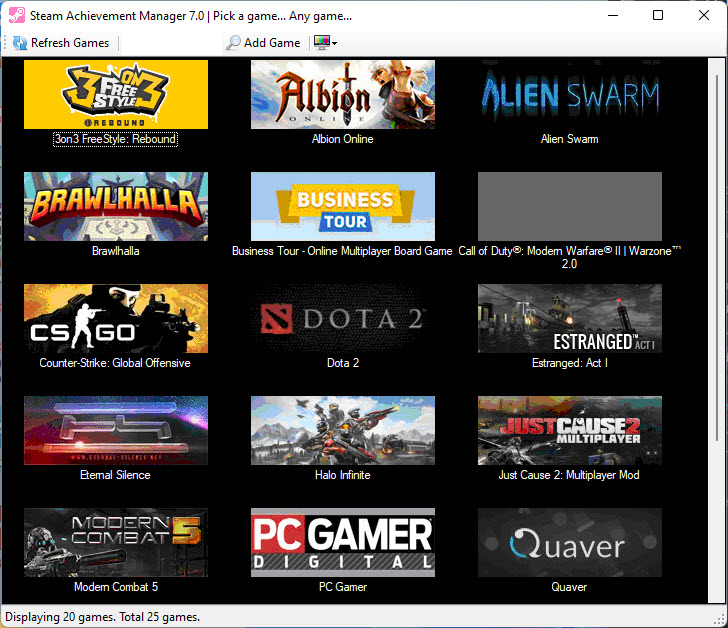The image size is (728, 628).
Task: Close the Steam Achievement Manager window
Action: pyautogui.click(x=703, y=15)
